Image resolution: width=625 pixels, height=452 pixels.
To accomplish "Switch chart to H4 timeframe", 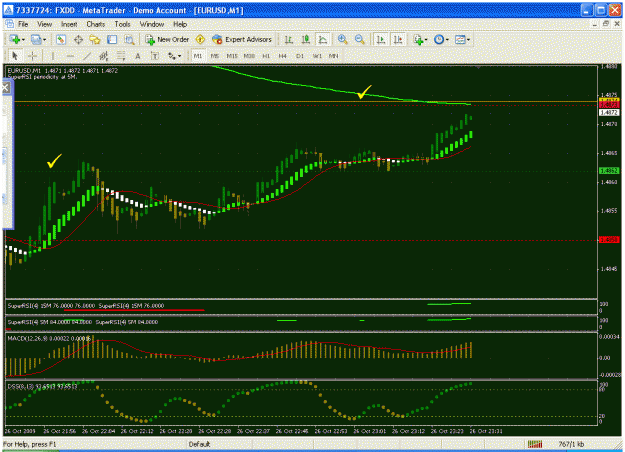I will pos(283,56).
